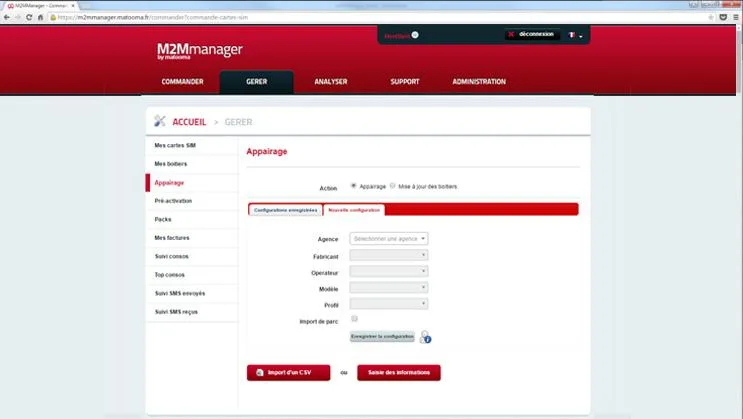Click the Pocket extension icon
The height and width of the screenshot is (419, 743).
pos(723,18)
